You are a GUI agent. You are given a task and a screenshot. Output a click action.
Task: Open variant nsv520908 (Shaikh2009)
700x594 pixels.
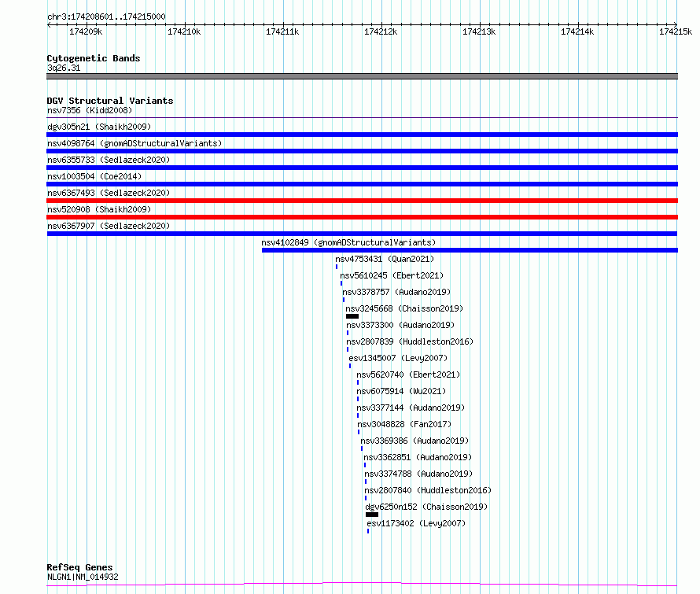pos(99,209)
